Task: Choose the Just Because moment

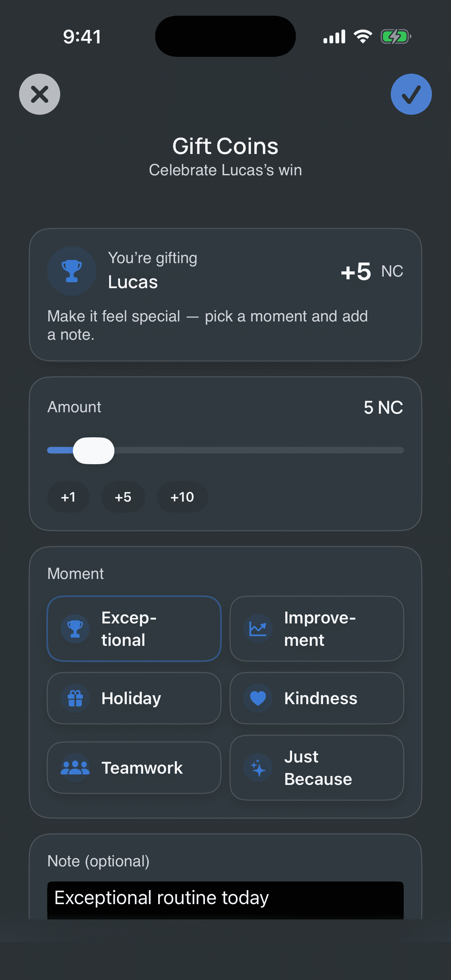Action: coord(318,768)
